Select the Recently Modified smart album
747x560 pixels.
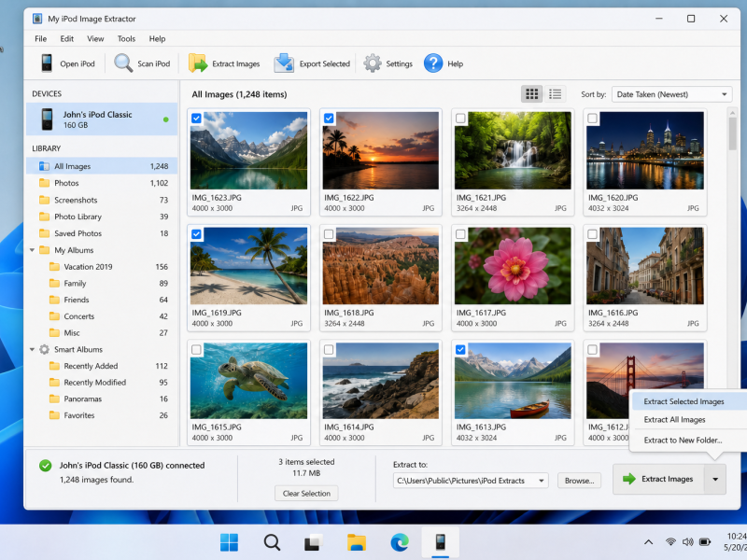click(x=103, y=383)
